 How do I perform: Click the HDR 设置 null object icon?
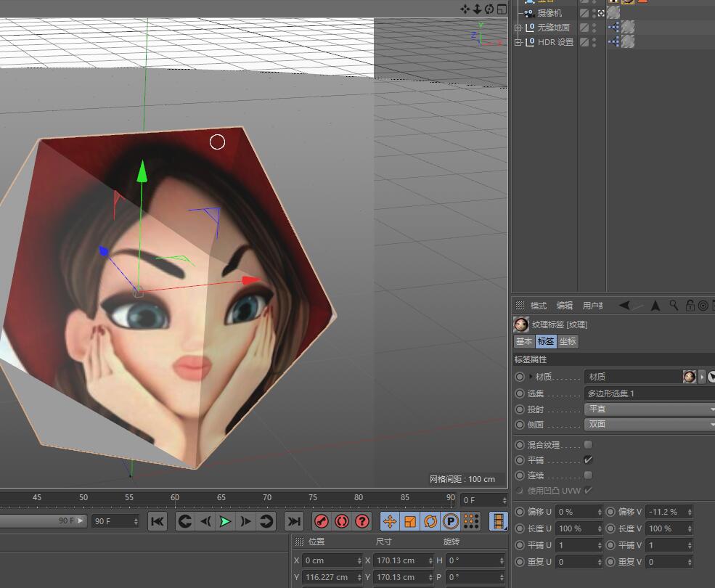pyautogui.click(x=529, y=42)
